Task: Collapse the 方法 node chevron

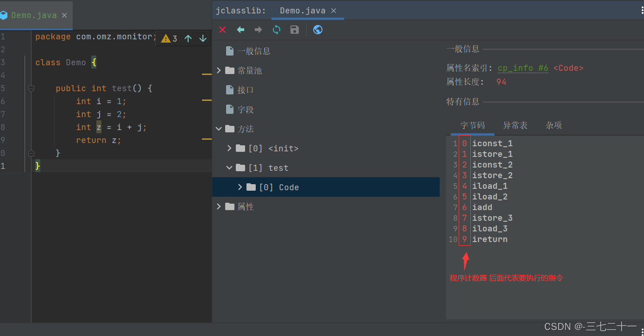Action: pos(219,129)
